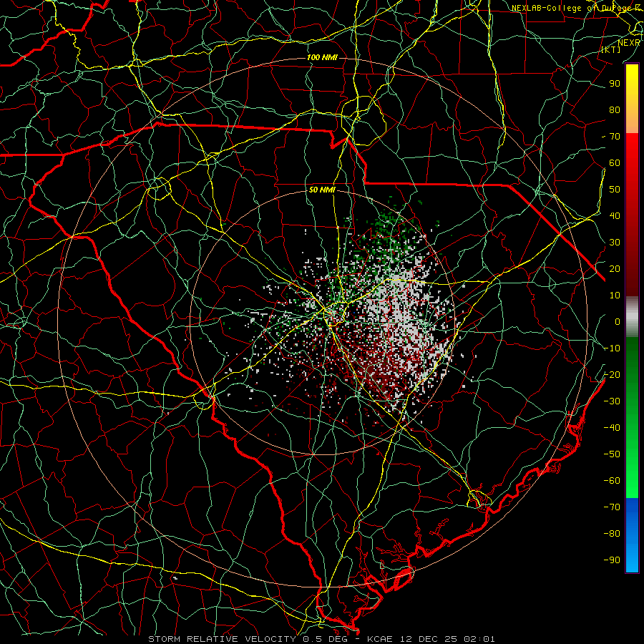Click the NEXLAB-College of DuPage credit text
Image resolution: width=644 pixels, height=644 pixels.
pyautogui.click(x=576, y=8)
